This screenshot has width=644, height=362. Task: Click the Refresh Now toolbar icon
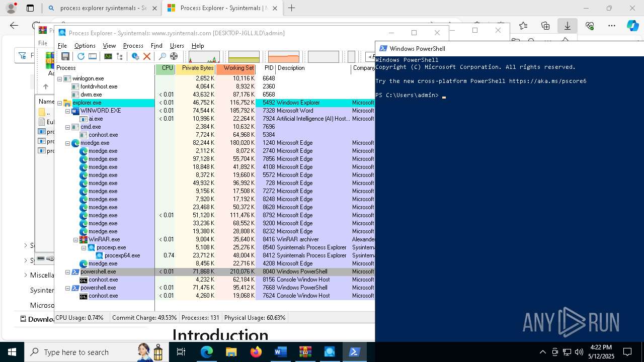80,56
